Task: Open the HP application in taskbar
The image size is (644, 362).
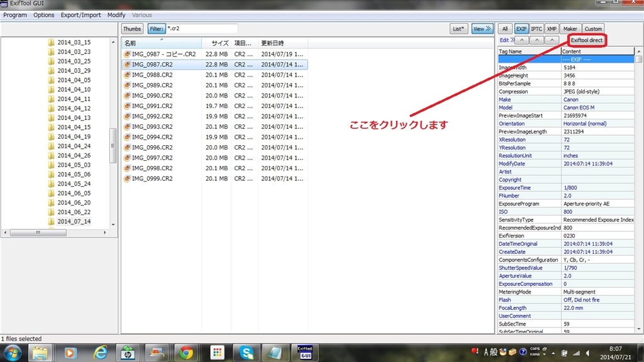Action: [128, 353]
